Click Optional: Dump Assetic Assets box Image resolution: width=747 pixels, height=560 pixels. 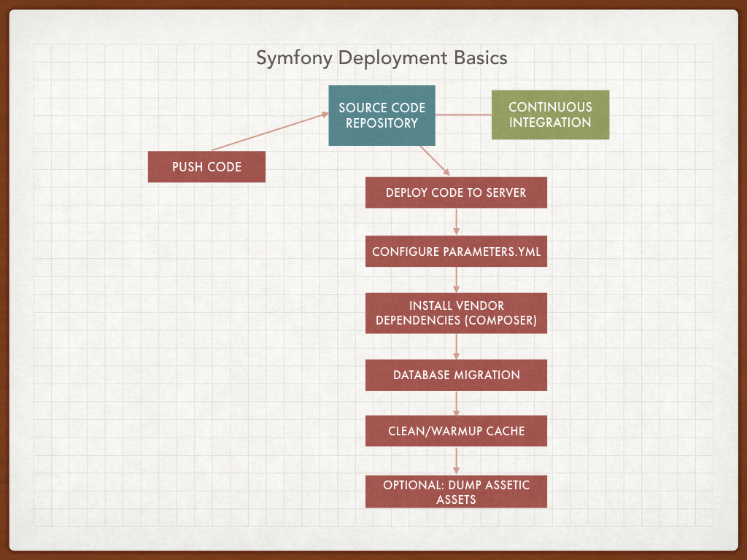456,491
